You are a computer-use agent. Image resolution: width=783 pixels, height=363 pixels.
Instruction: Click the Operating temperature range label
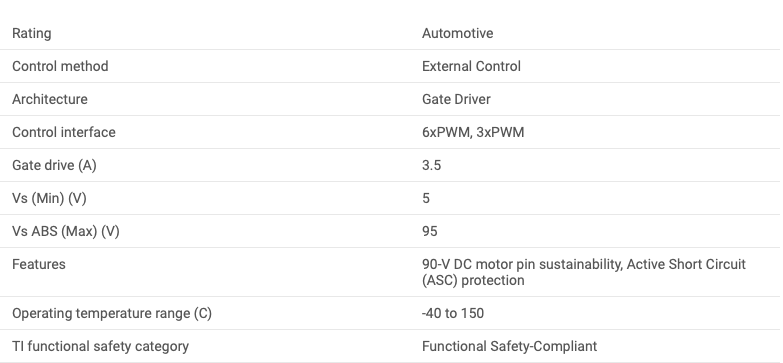[112, 313]
